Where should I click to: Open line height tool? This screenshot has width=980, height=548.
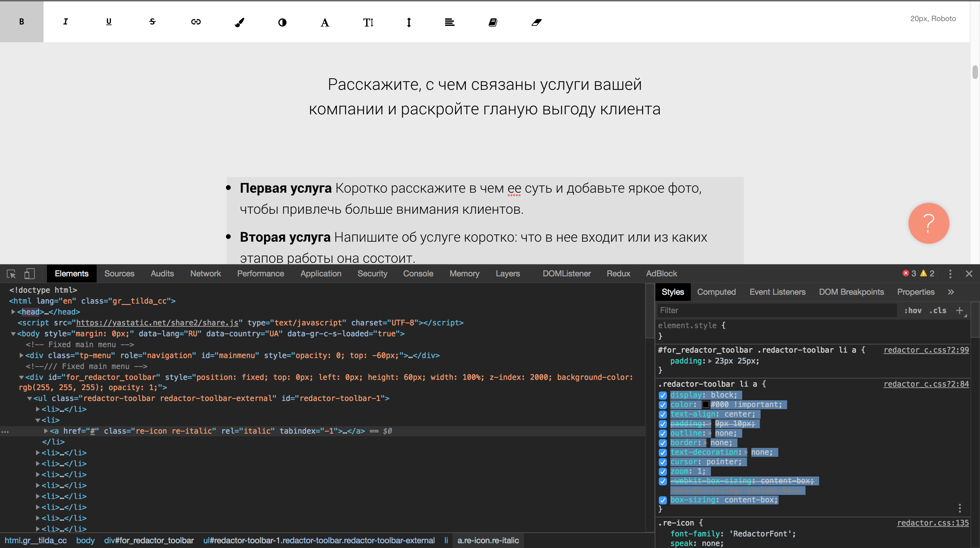click(x=409, y=22)
